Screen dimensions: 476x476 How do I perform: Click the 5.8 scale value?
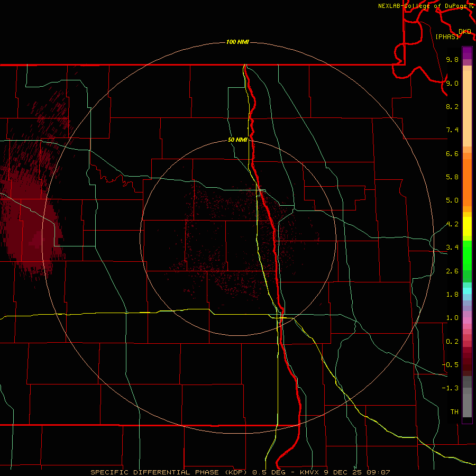(452, 177)
